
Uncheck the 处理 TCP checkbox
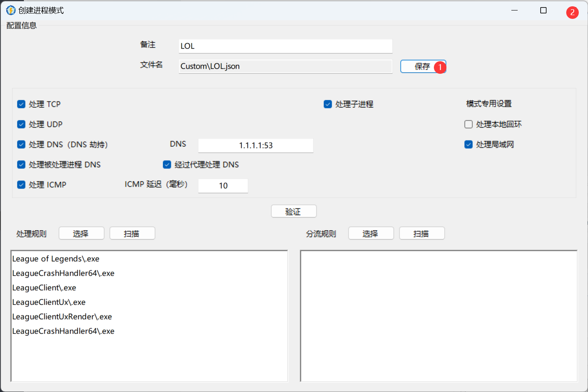click(x=21, y=104)
